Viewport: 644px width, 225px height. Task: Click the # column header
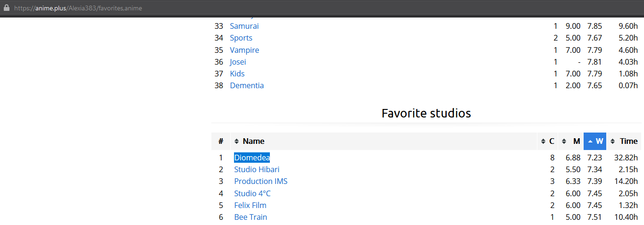pos(220,141)
